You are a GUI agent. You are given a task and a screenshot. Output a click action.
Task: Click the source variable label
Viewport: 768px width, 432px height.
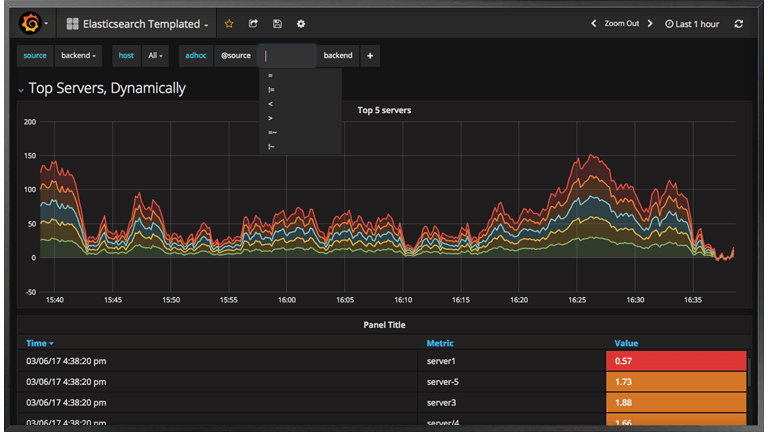35,56
